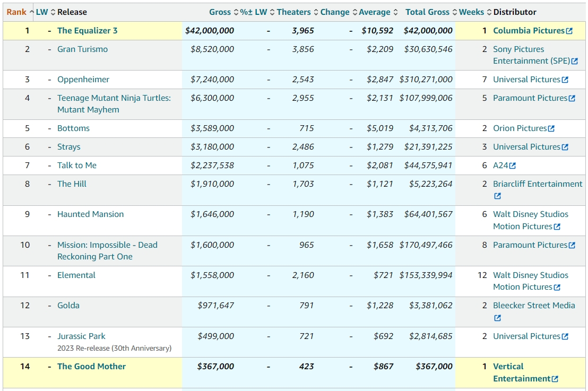
Task: Open Talk to Me release link
Action: [77, 166]
